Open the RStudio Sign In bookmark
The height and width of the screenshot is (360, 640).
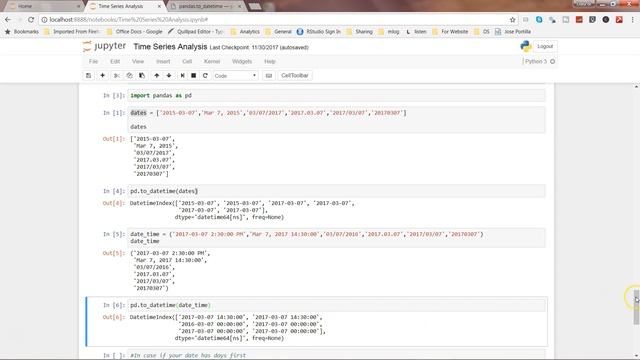point(319,31)
